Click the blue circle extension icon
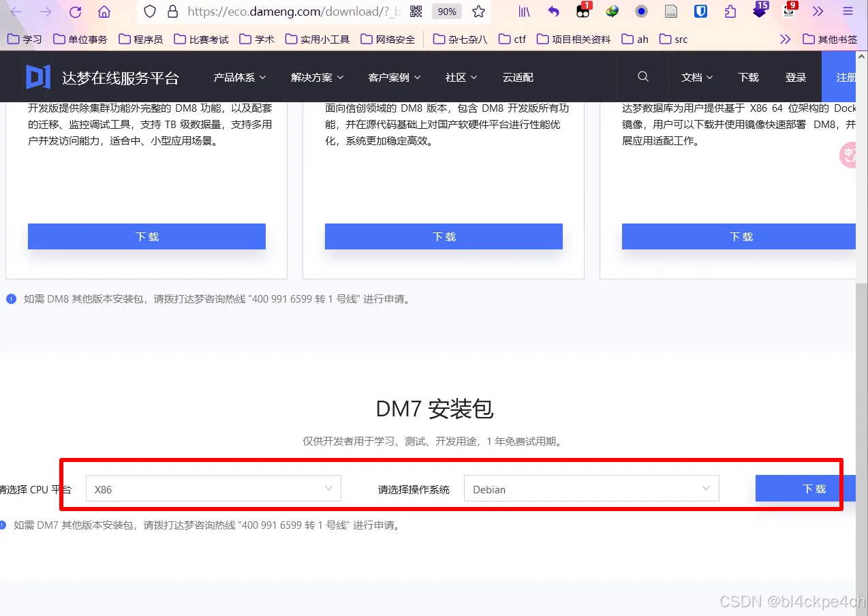The image size is (868, 616). click(x=641, y=12)
